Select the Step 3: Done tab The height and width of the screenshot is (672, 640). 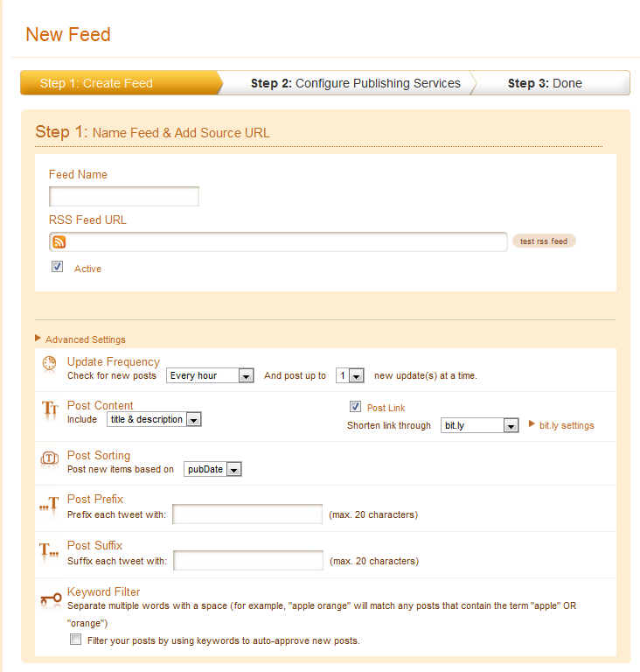coord(545,83)
